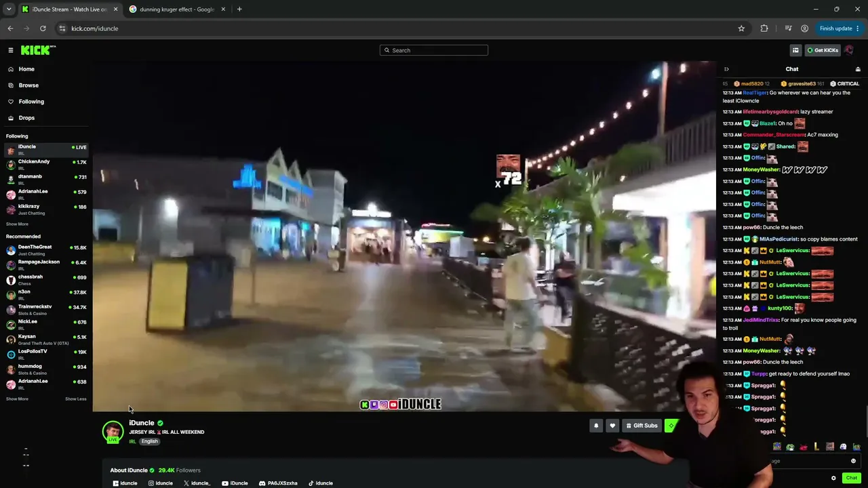Toggle follow heart button for iDuncle
The width and height of the screenshot is (868, 488).
point(612,426)
